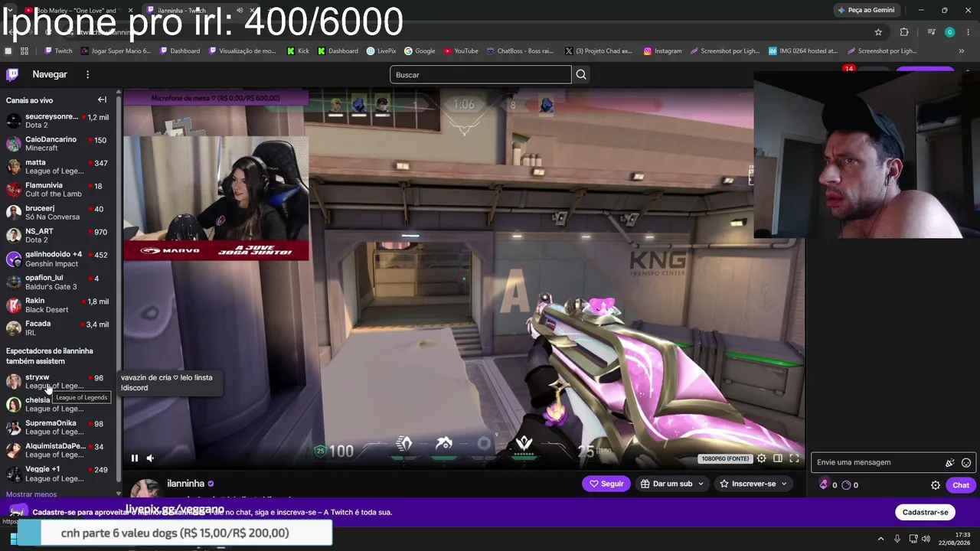Viewport: 980px width, 551px height.
Task: Open the ChatBoss bookmark
Action: (520, 51)
